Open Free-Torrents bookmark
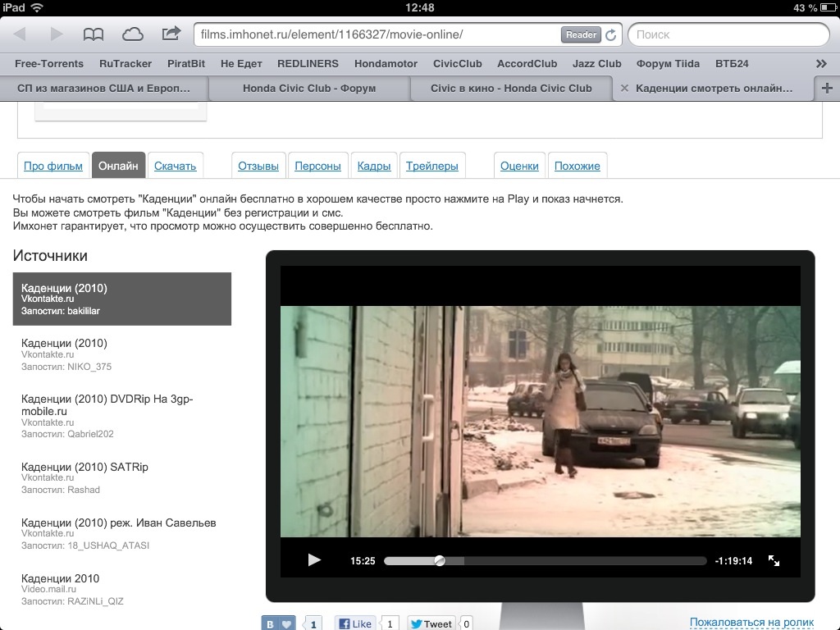Image resolution: width=840 pixels, height=630 pixels. click(49, 64)
